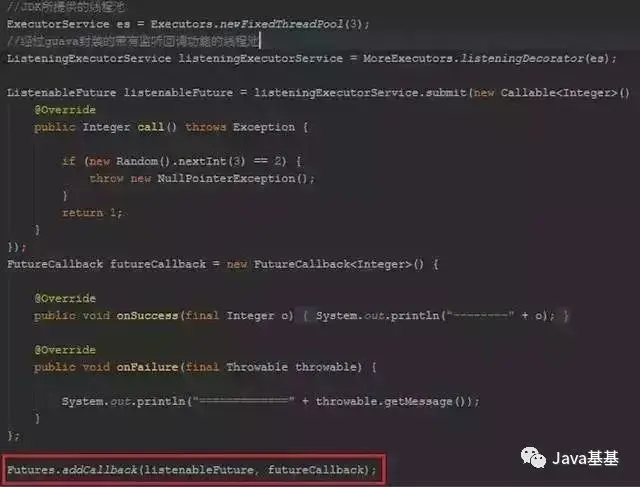This screenshot has width=640, height=487.
Task: Click the 'ListenableFuture' type declaration
Action: (x=62, y=93)
